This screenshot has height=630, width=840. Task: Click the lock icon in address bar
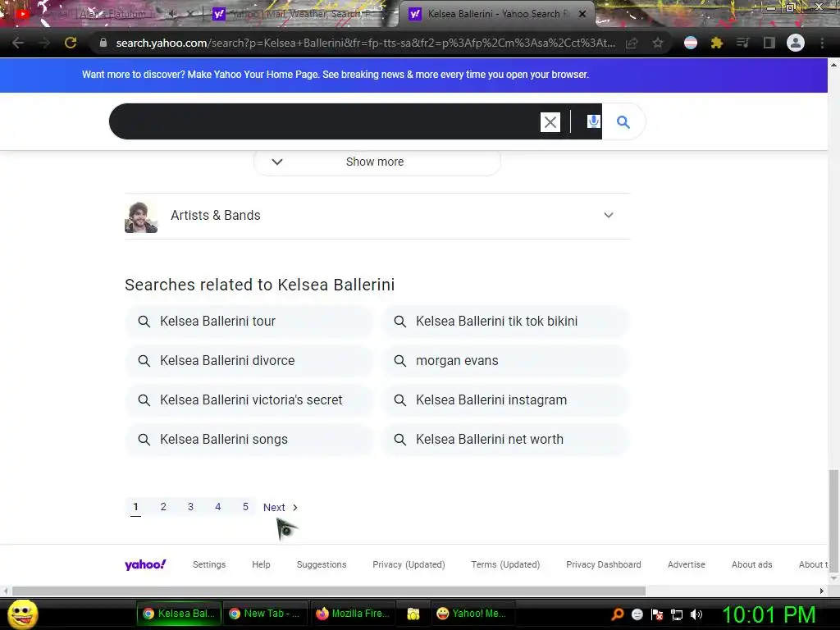(103, 43)
